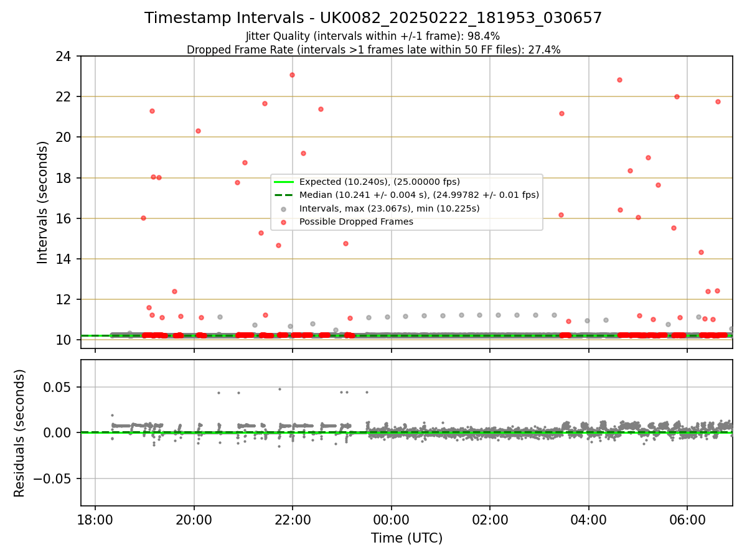
Task: Click the 'Residuals (seconds)' y-axis label
Action: (x=20, y=433)
